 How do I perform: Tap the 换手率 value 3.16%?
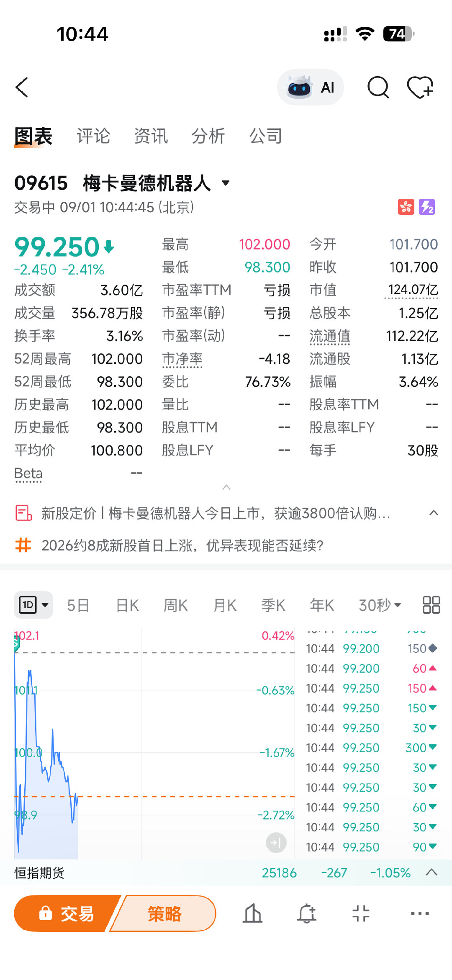124,336
